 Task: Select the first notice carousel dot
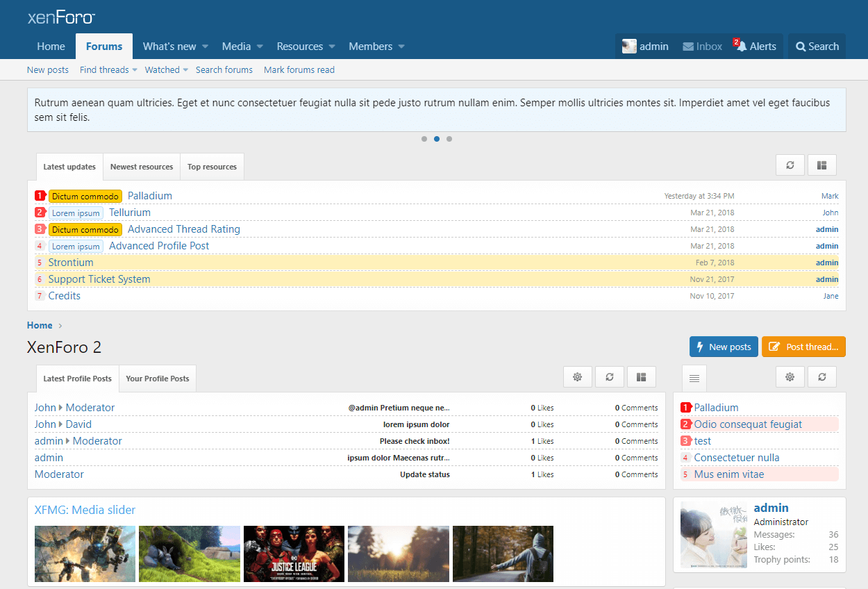[424, 139]
